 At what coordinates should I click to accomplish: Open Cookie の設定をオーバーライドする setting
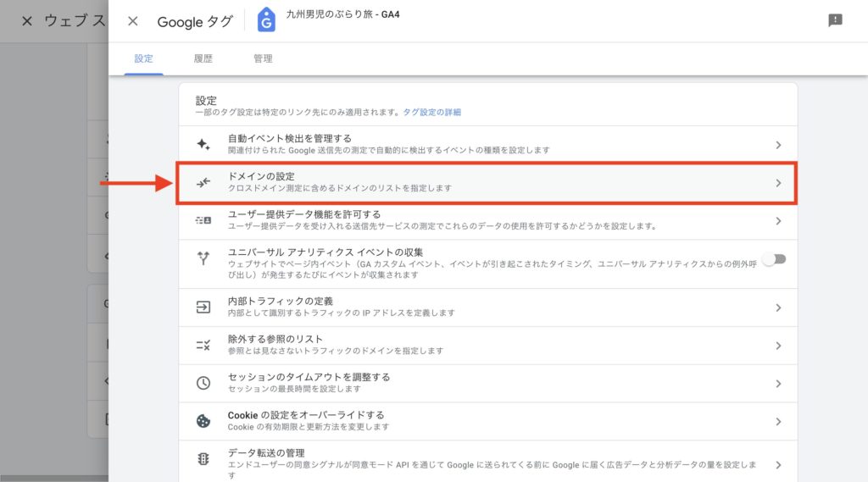click(487, 421)
